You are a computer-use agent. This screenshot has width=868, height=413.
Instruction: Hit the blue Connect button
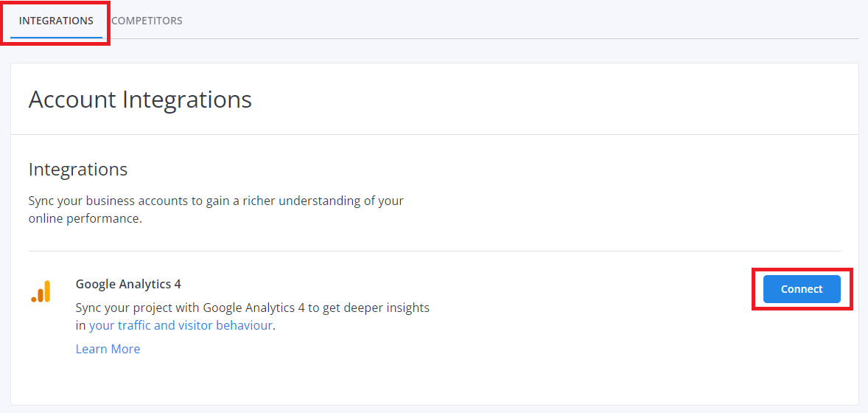tap(802, 289)
